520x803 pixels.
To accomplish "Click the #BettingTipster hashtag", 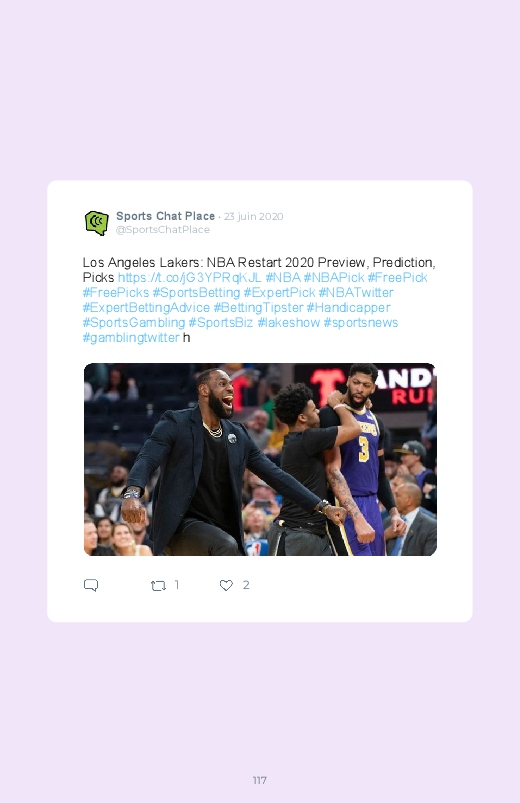I will pyautogui.click(x=258, y=308).
